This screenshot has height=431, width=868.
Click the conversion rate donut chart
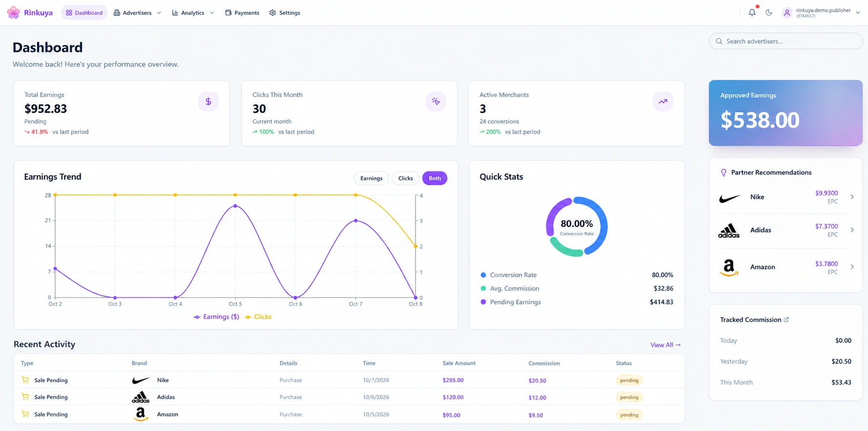(x=577, y=227)
